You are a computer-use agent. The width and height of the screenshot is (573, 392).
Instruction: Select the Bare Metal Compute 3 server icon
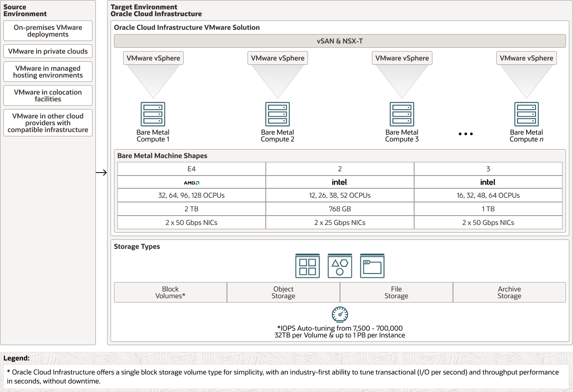pyautogui.click(x=402, y=114)
